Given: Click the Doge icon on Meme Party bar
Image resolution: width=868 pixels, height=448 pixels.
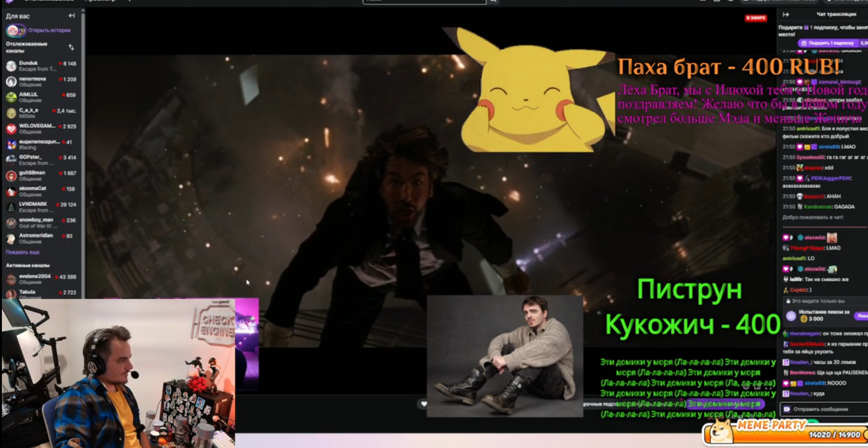Looking at the screenshot, I should (721, 430).
